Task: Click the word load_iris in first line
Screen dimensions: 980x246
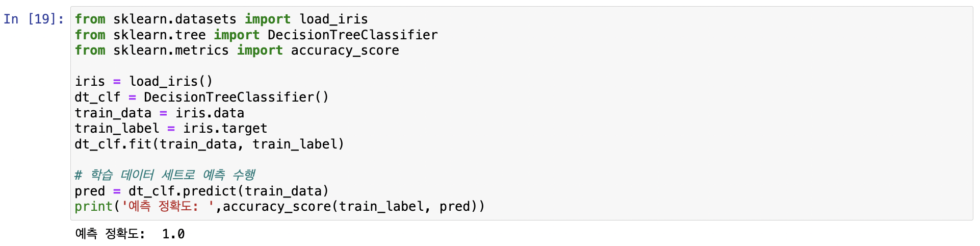Action: [x=333, y=19]
